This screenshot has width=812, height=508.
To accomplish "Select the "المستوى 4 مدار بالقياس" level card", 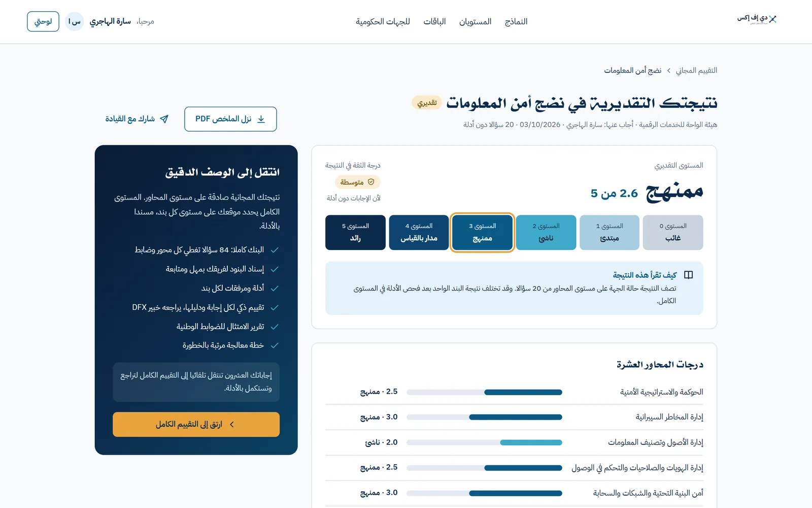I will [x=419, y=233].
